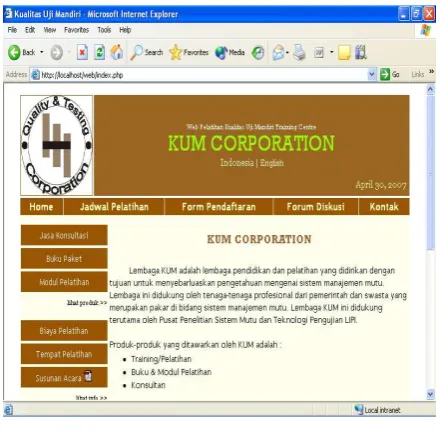Follow the 'lihat produk >>' link

coord(87,303)
